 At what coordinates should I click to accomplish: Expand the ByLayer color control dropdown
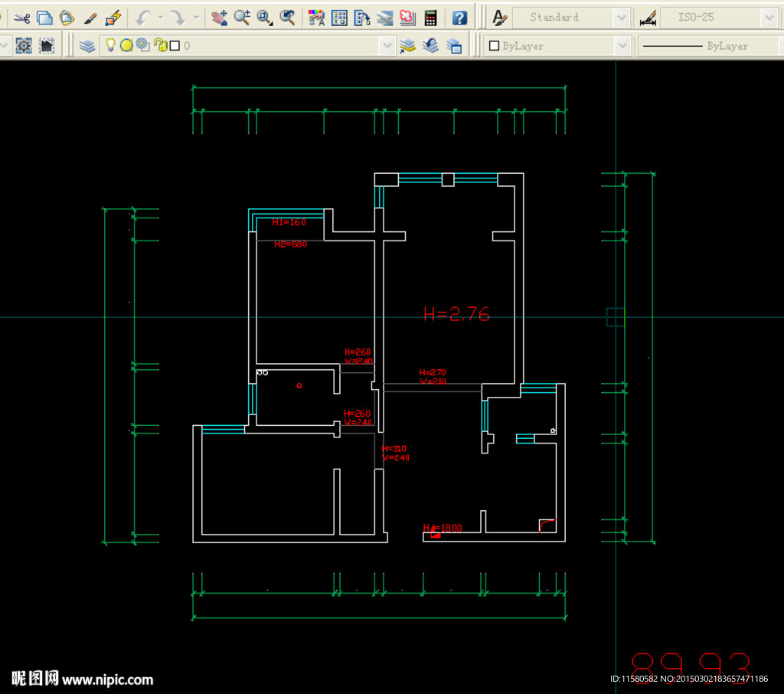coord(622,46)
